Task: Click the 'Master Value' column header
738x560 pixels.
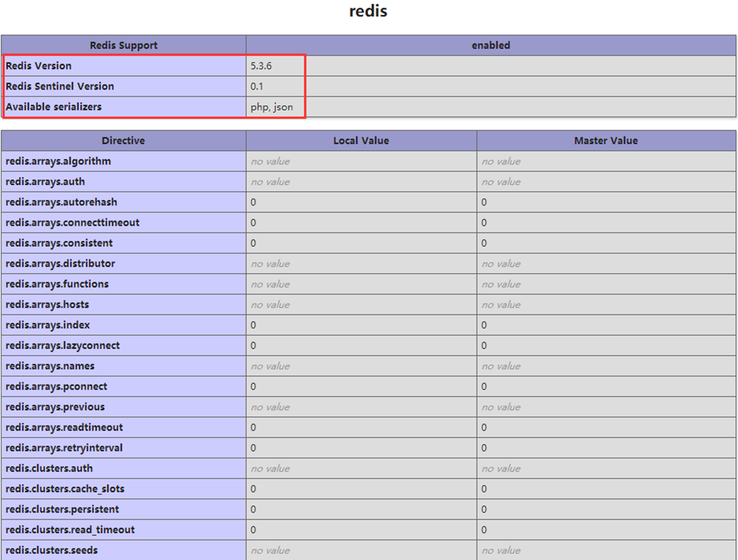Action: [606, 141]
